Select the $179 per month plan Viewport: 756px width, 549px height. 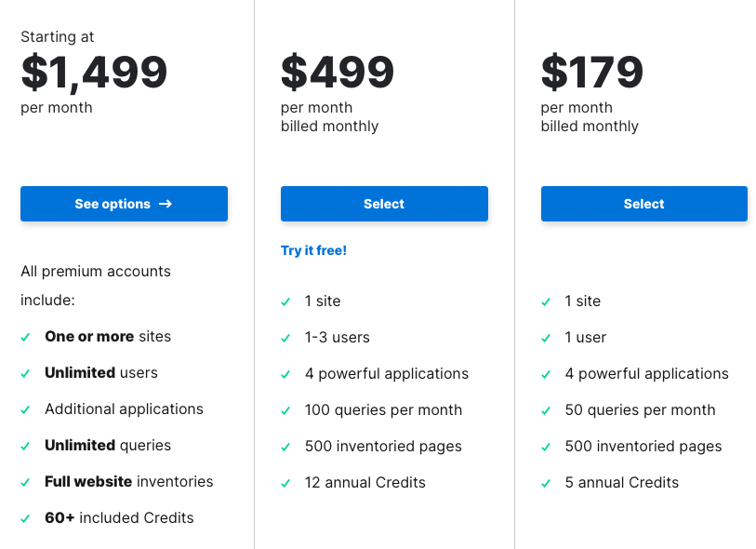[x=644, y=204]
